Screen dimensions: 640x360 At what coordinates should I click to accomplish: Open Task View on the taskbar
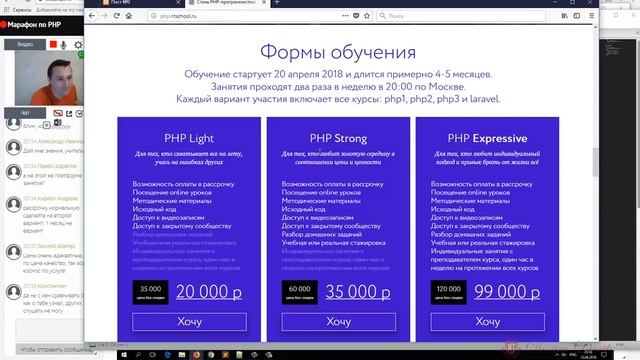tap(153, 355)
